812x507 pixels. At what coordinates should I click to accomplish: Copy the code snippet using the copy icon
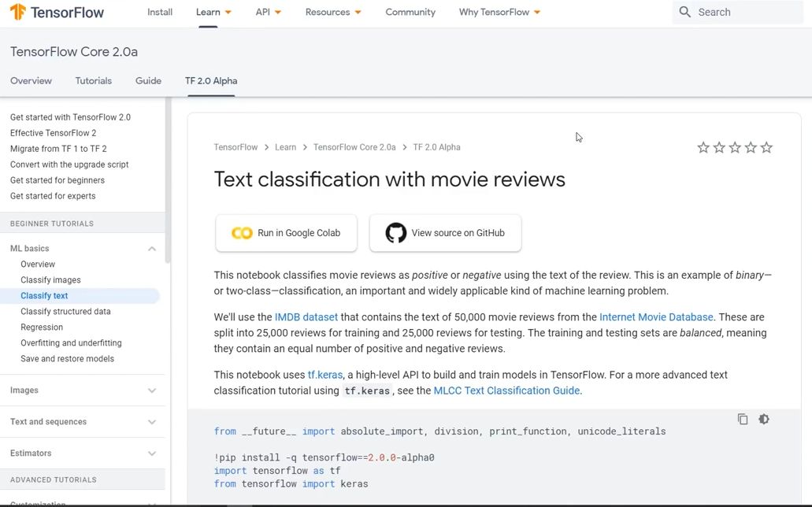742,419
